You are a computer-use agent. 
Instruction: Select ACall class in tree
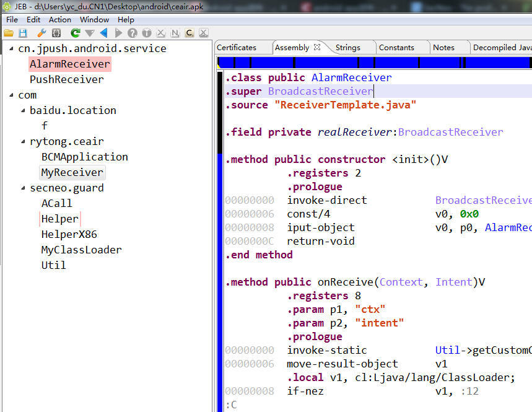point(56,203)
